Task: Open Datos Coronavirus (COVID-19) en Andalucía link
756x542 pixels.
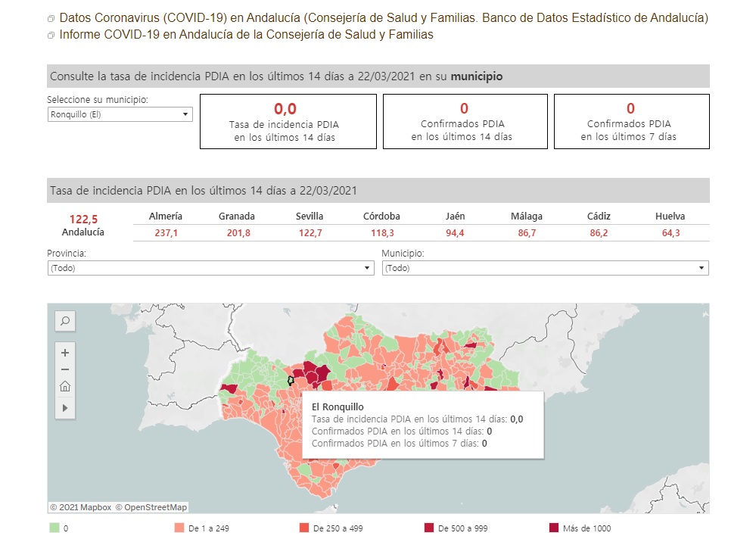Action: (x=384, y=17)
